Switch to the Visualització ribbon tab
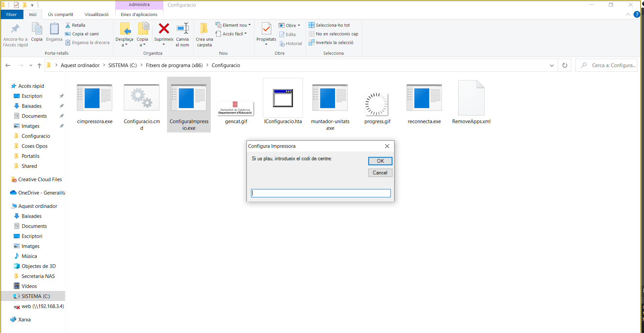 (97, 14)
